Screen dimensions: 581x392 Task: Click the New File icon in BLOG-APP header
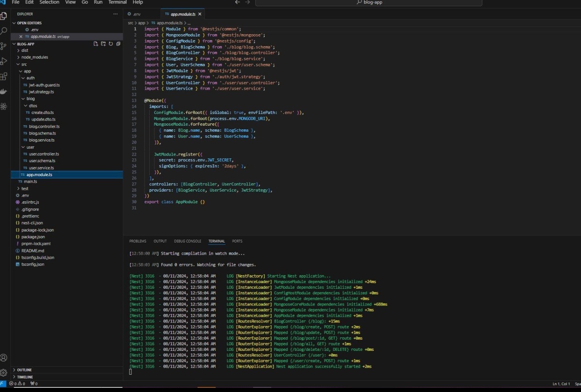click(96, 44)
